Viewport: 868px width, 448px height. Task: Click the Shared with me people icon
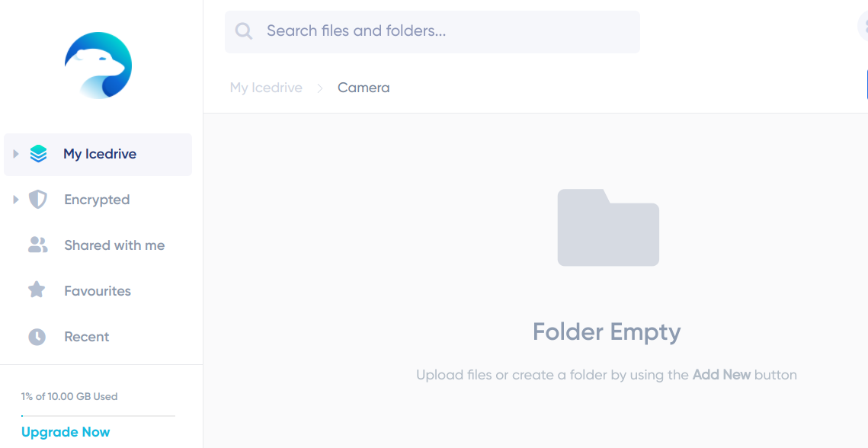click(x=37, y=245)
